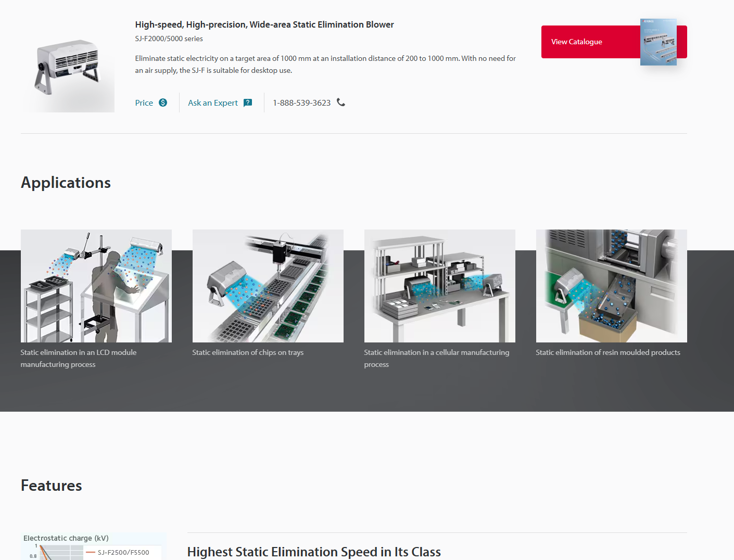
Task: Click the 1-888-539-3623 phone number
Action: tap(301, 103)
